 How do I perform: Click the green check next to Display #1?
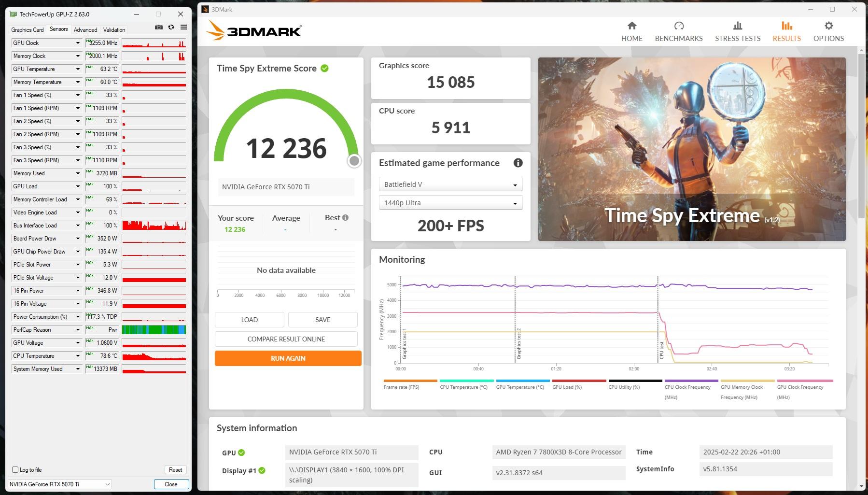(x=262, y=470)
